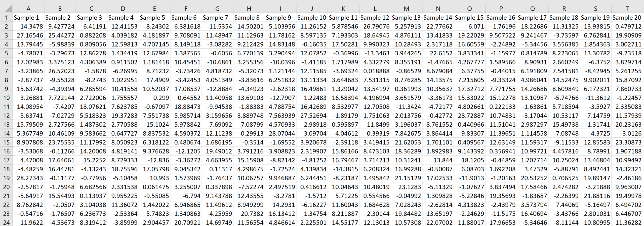Select column T header
The image size is (644, 226).
[x=627, y=9]
